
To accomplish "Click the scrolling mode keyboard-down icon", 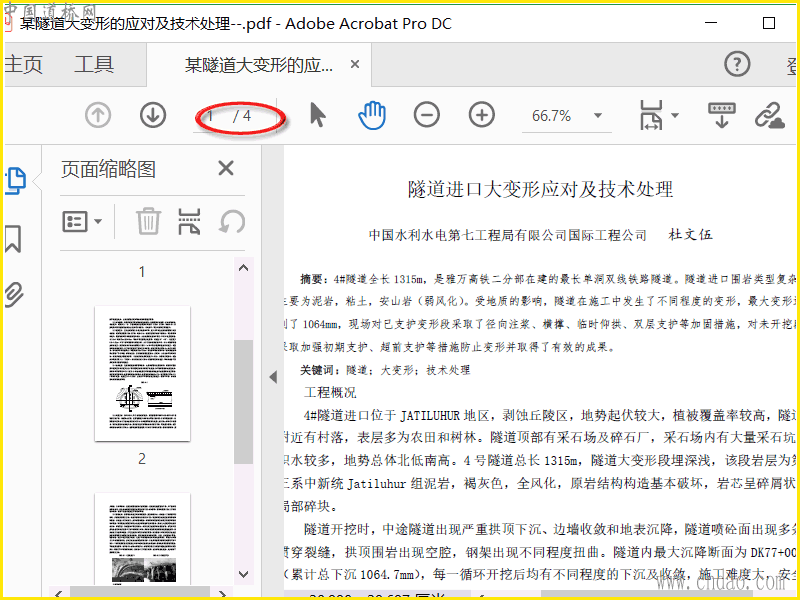I will point(721,115).
